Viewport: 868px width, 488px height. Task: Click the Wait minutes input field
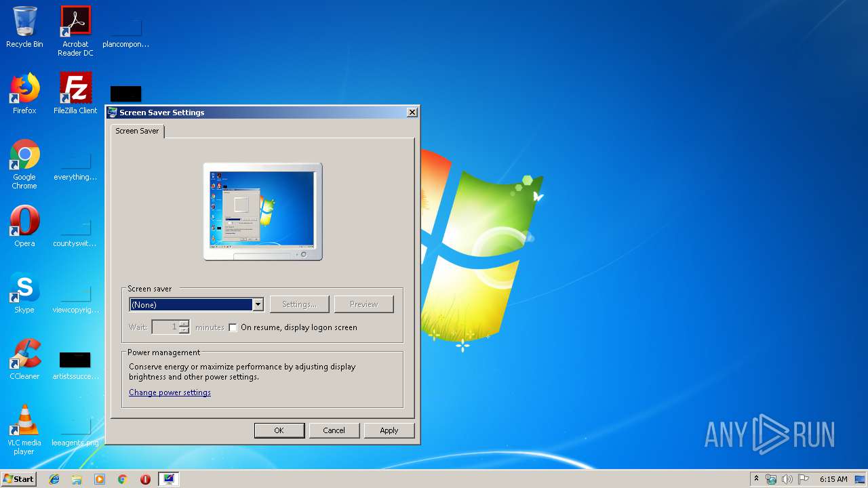[x=165, y=327]
